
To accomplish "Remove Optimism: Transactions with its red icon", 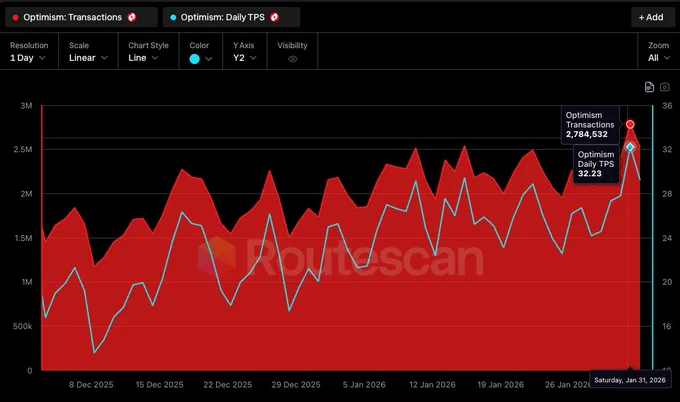I will pos(132,17).
